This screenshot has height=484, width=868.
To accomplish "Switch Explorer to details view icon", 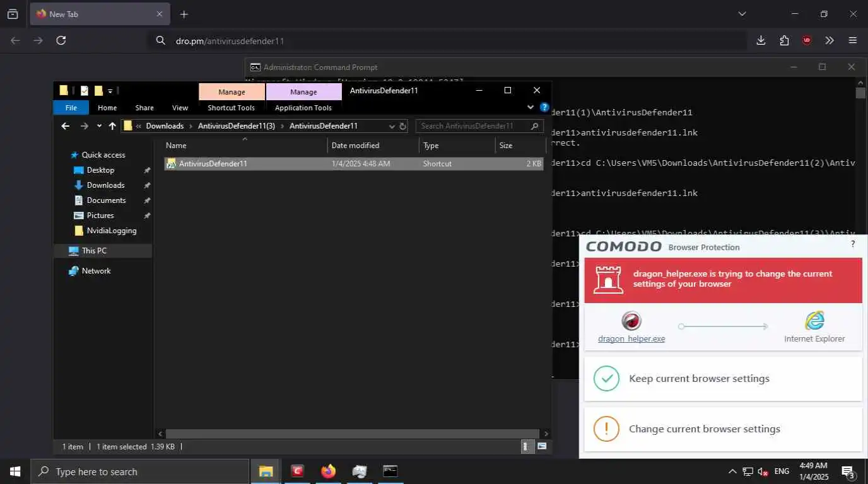I will [527, 447].
